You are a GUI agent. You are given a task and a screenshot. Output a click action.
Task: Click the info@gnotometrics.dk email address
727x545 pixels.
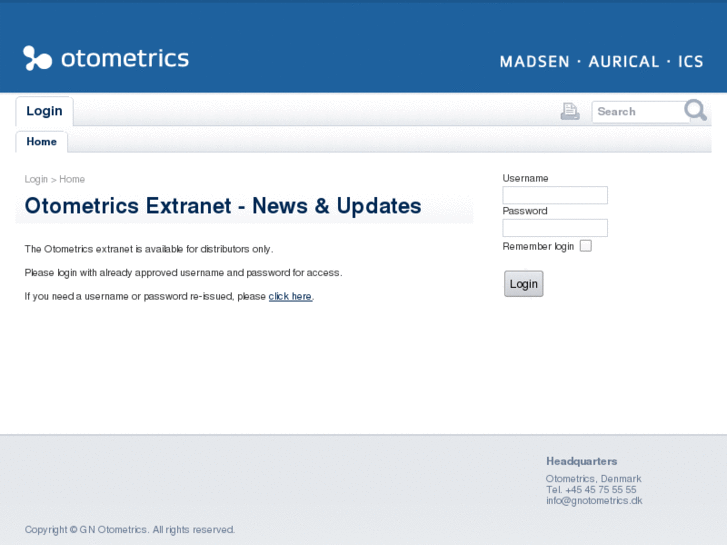pyautogui.click(x=594, y=500)
